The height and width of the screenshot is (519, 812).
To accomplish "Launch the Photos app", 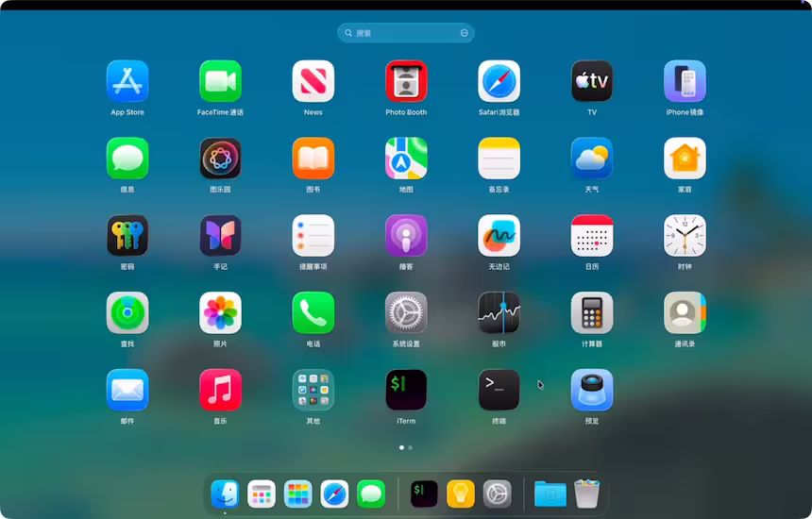I will click(220, 312).
